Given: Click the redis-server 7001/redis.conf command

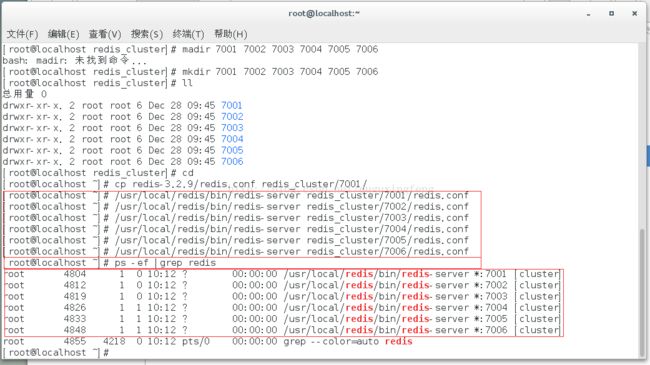Looking at the screenshot, I should click(x=236, y=195).
